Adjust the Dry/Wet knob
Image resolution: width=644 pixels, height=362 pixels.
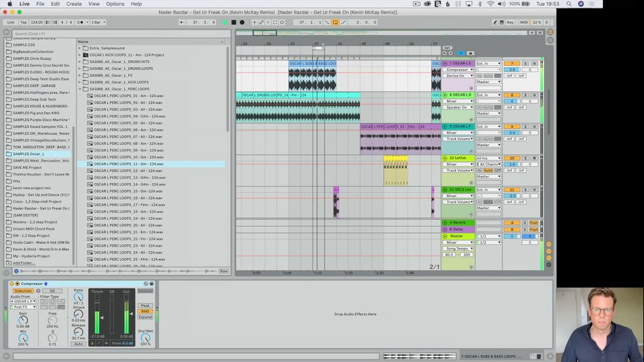click(x=146, y=337)
